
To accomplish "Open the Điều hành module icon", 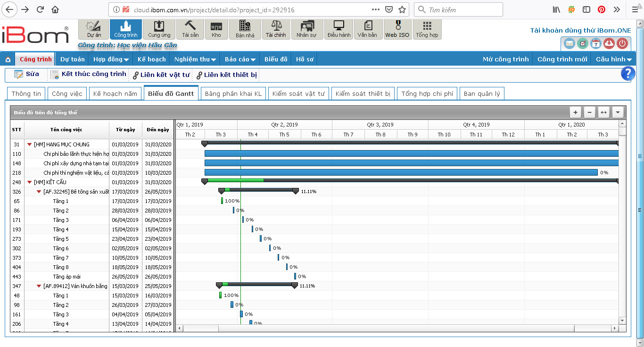I will 339,29.
